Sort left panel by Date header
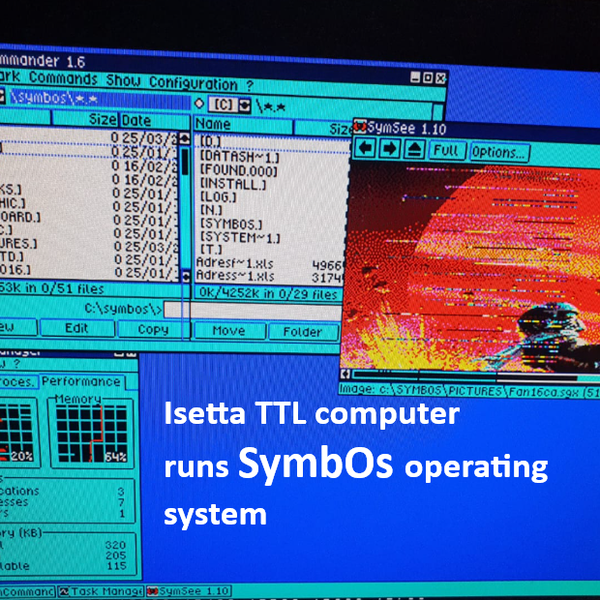The image size is (600, 600). pos(155,121)
